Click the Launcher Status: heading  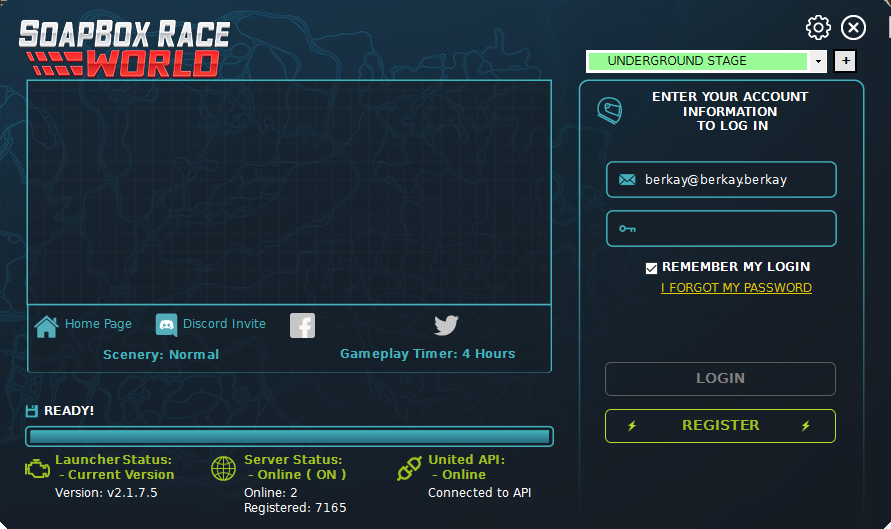(x=114, y=460)
